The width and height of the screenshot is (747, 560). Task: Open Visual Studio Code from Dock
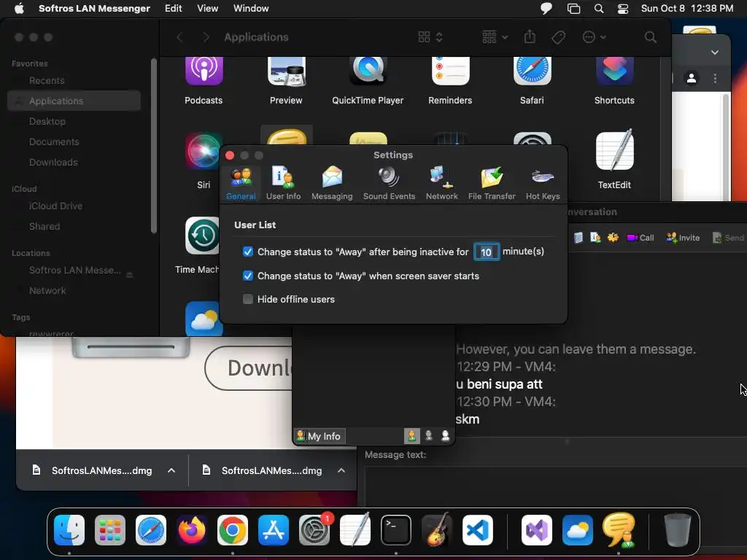[x=477, y=530]
